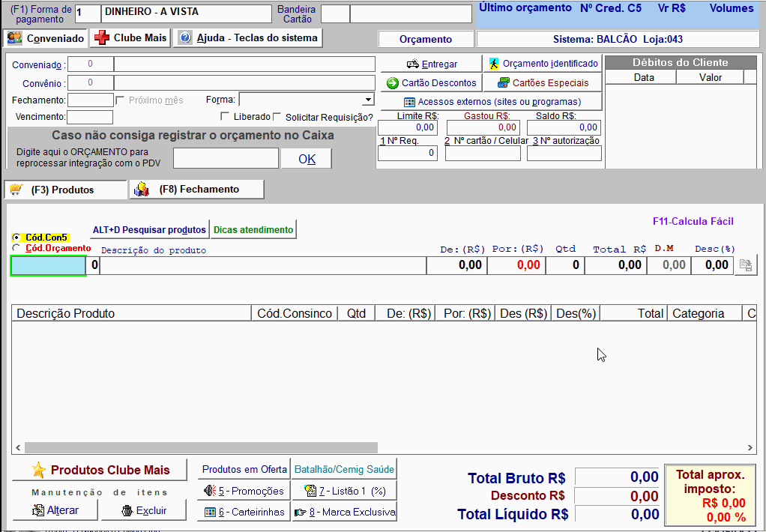The width and height of the screenshot is (766, 532).
Task: Click the Conveniado code field
Action: [91, 64]
